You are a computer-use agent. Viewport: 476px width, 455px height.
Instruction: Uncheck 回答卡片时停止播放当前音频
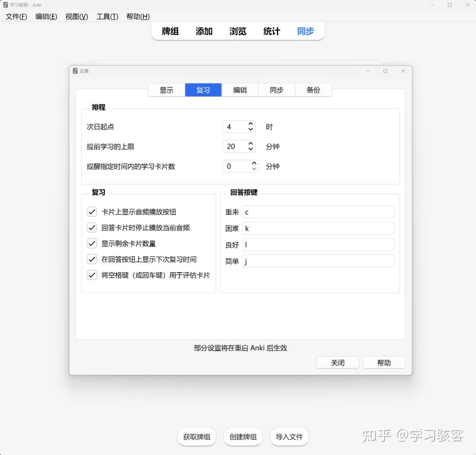(92, 228)
